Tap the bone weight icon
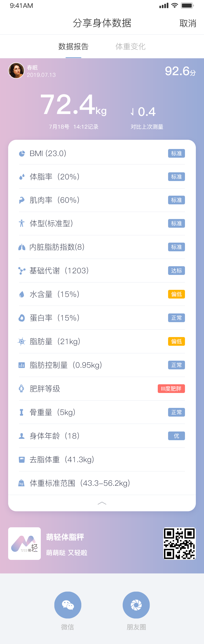Viewport: 204px width, 644px height. [x=22, y=413]
